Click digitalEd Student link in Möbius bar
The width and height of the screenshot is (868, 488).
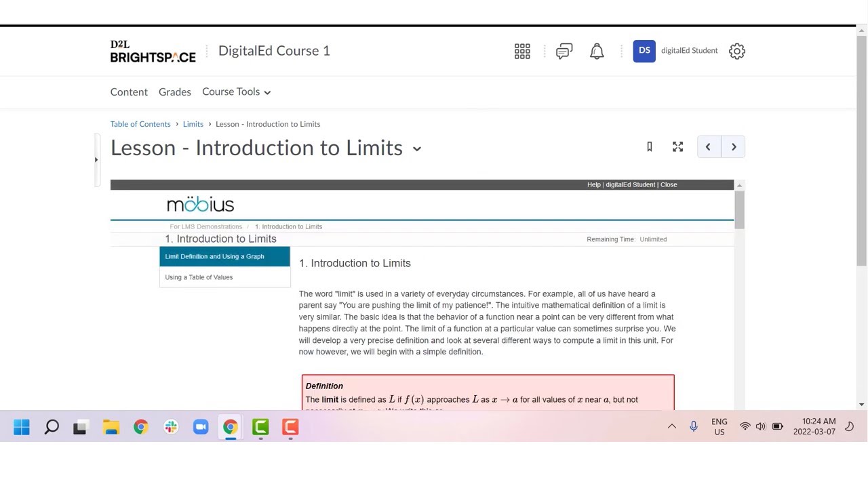(630, 185)
